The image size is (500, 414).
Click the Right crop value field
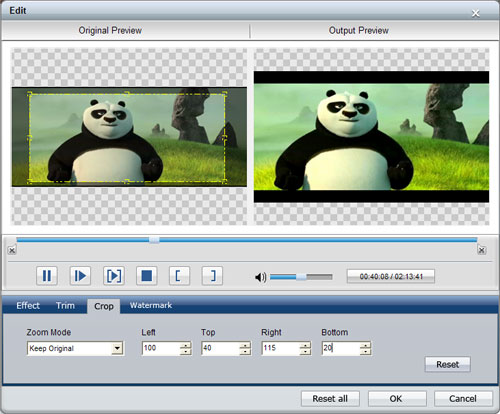click(281, 348)
